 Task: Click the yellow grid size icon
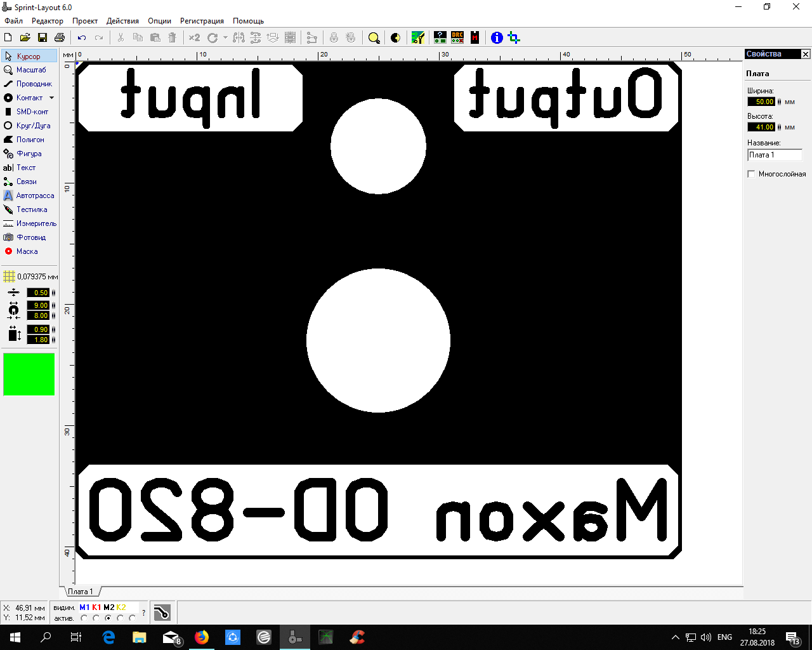coord(9,277)
